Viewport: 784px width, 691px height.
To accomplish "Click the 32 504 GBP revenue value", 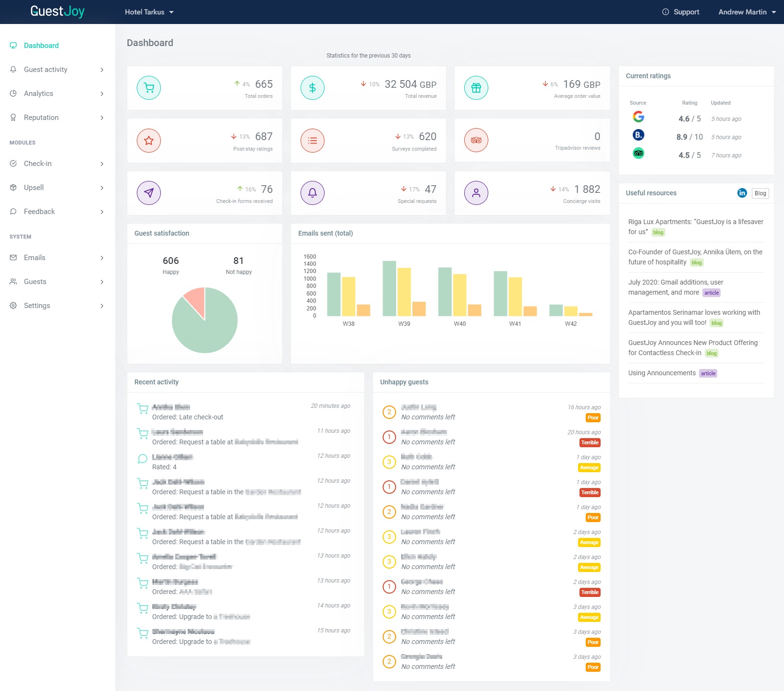I will point(410,84).
